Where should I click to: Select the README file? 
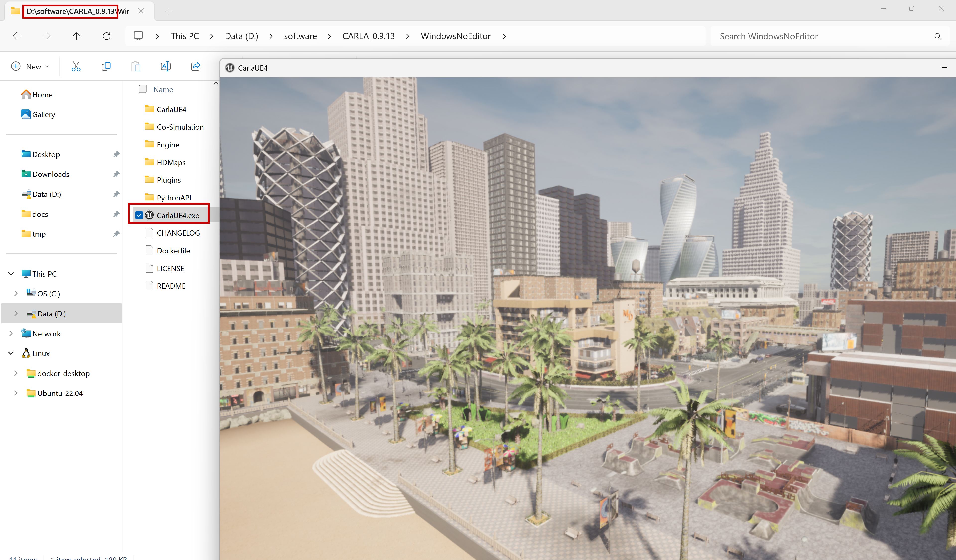(171, 286)
